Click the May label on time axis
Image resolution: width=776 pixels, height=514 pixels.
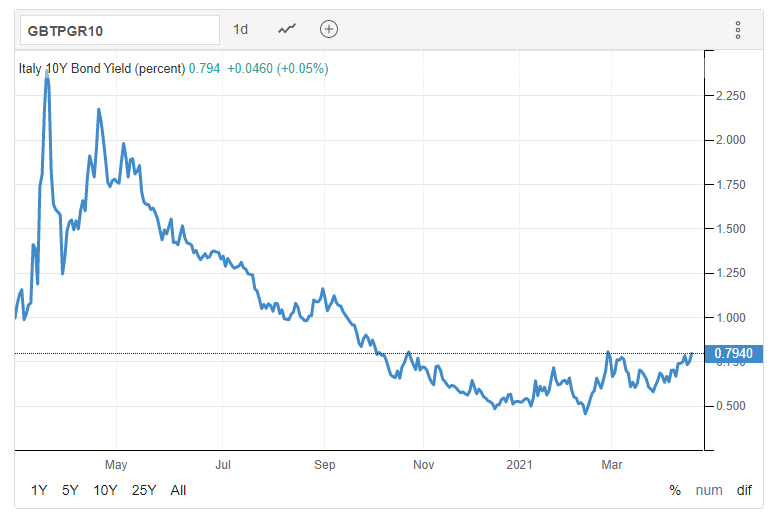(116, 465)
